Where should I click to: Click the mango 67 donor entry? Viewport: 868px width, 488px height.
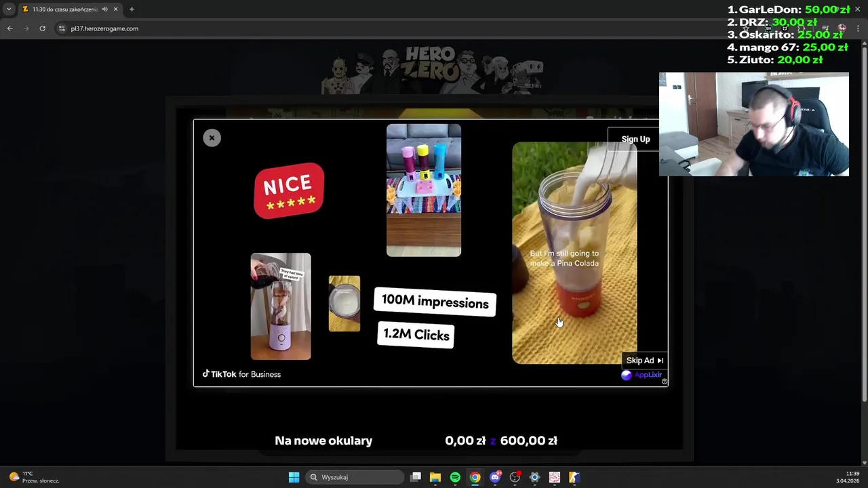click(x=788, y=47)
